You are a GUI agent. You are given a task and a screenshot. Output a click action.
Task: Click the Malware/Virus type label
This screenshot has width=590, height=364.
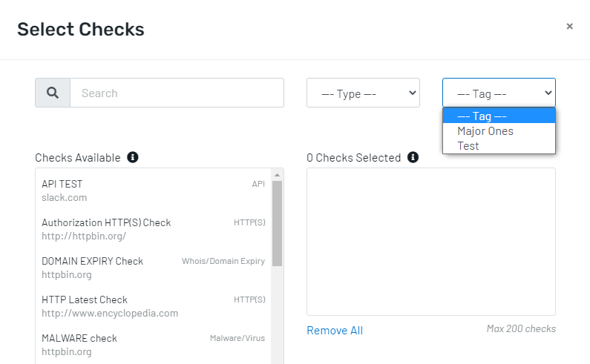point(237,338)
